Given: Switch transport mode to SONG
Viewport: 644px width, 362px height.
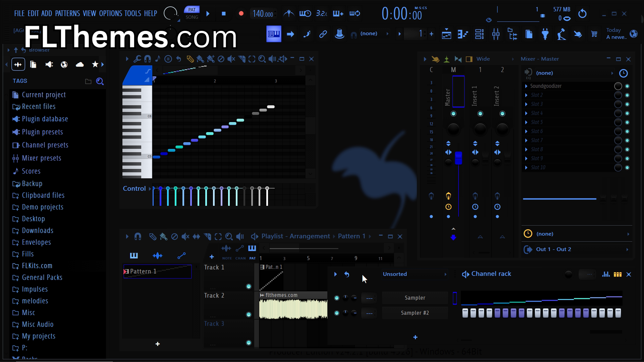Looking at the screenshot, I should pos(192,17).
